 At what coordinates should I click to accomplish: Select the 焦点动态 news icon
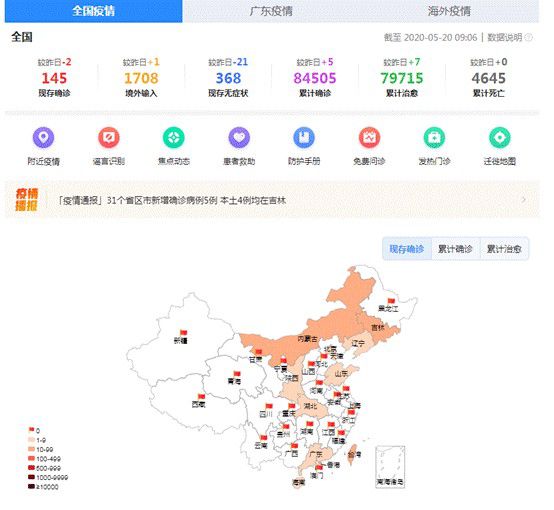coord(174,137)
